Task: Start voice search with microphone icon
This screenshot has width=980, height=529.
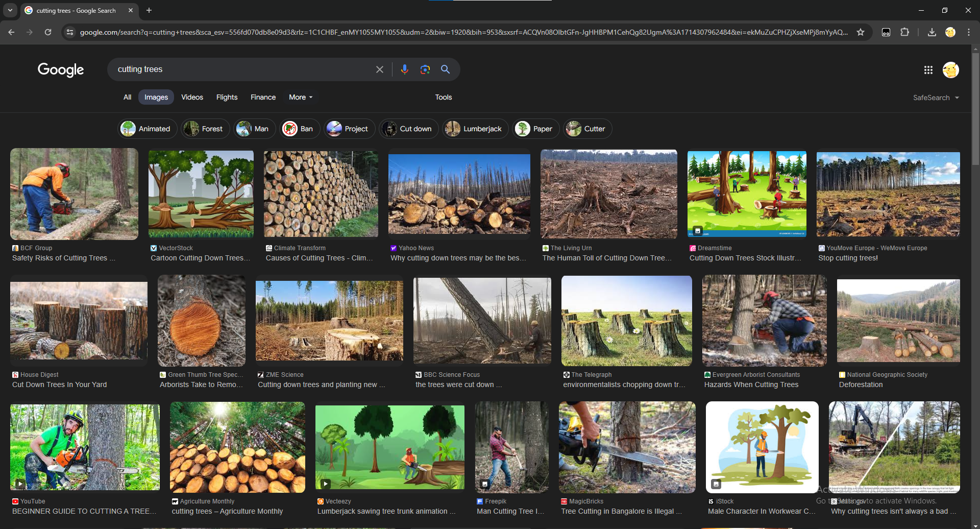Action: (404, 69)
